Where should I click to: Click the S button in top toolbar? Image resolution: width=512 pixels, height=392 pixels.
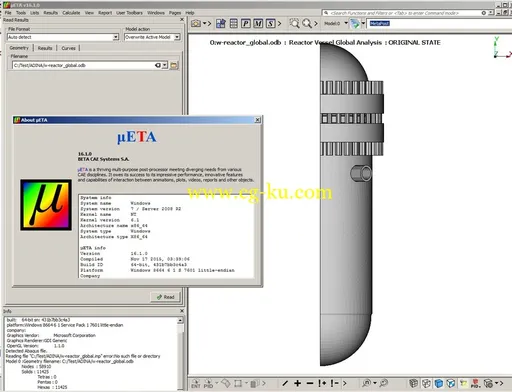(270, 23)
